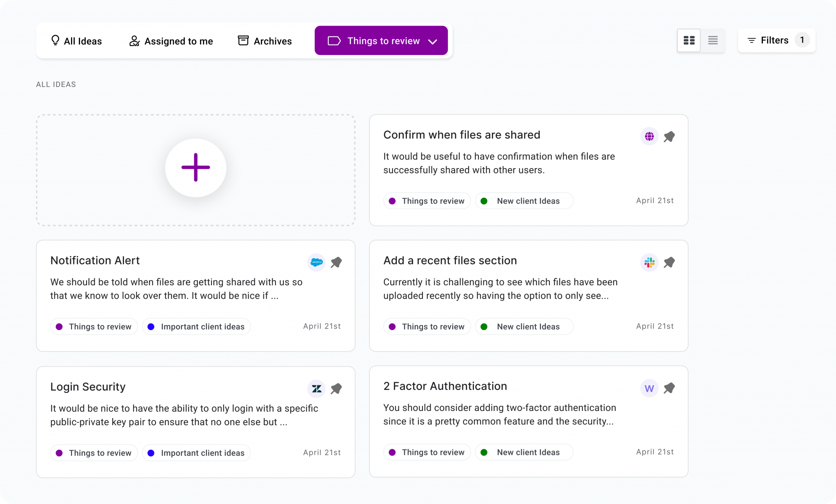Switch to grid view layout

(689, 40)
